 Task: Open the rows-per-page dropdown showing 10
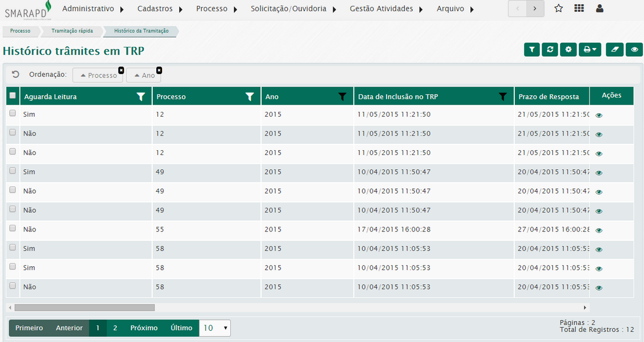click(x=215, y=328)
